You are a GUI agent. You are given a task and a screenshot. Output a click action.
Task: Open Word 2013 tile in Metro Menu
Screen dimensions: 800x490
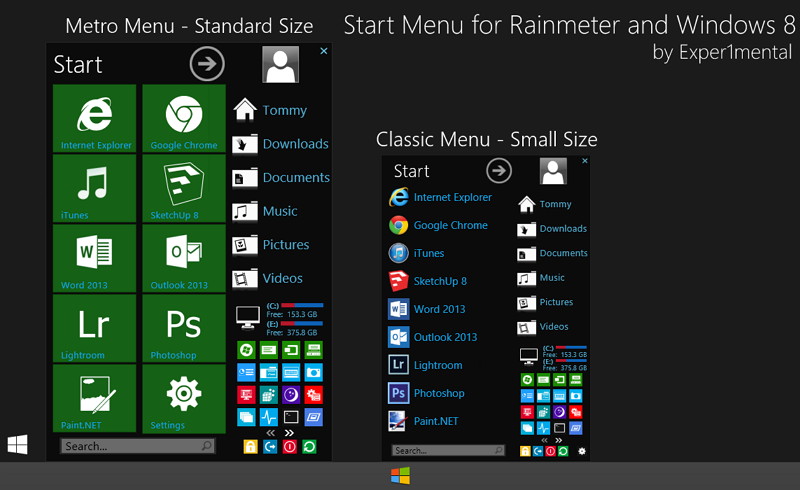pos(94,258)
